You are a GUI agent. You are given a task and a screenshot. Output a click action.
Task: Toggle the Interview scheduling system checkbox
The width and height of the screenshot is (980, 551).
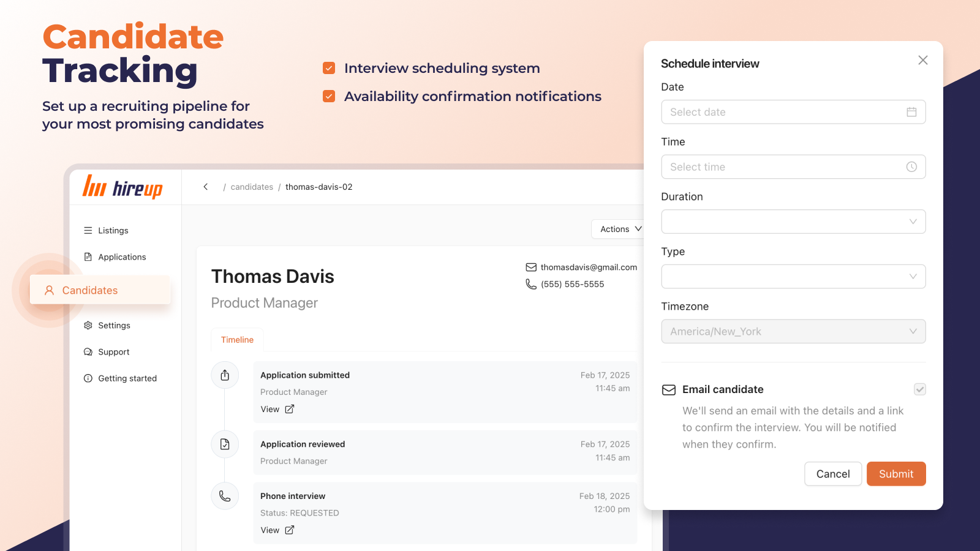pos(329,68)
